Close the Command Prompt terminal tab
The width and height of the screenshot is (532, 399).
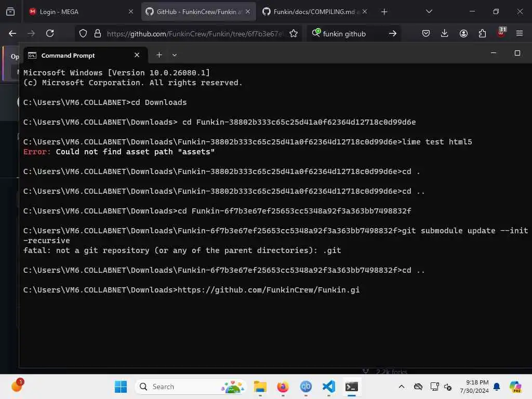pyautogui.click(x=137, y=55)
